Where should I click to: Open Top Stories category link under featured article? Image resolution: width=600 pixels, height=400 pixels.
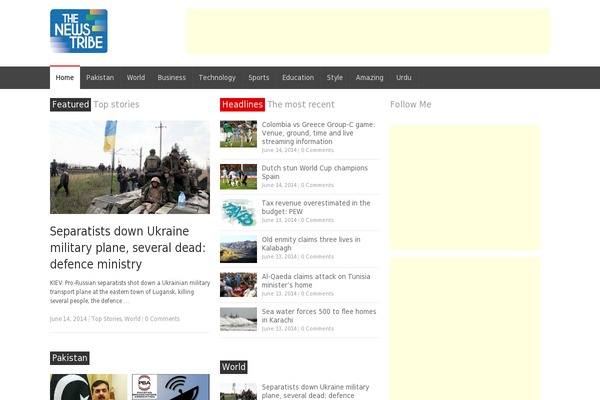(x=107, y=319)
